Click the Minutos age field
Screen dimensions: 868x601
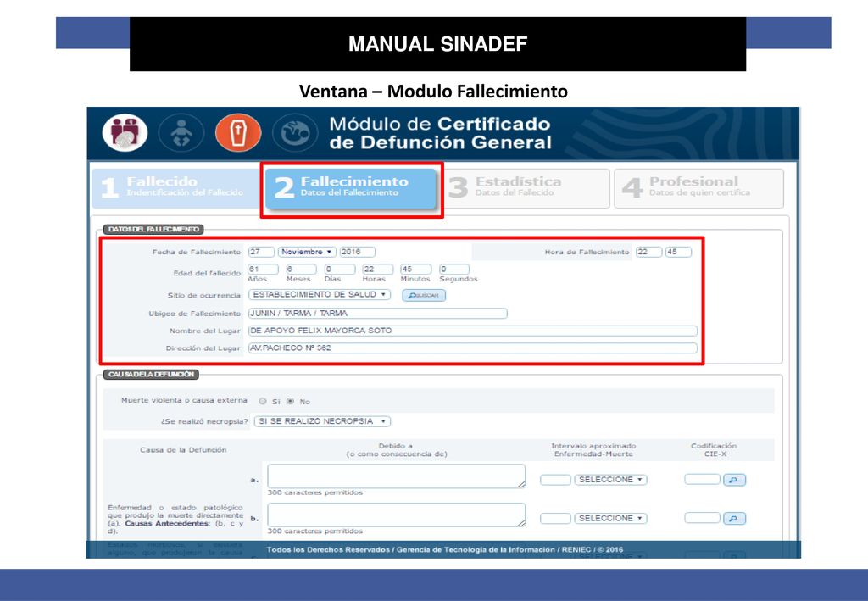click(x=415, y=269)
